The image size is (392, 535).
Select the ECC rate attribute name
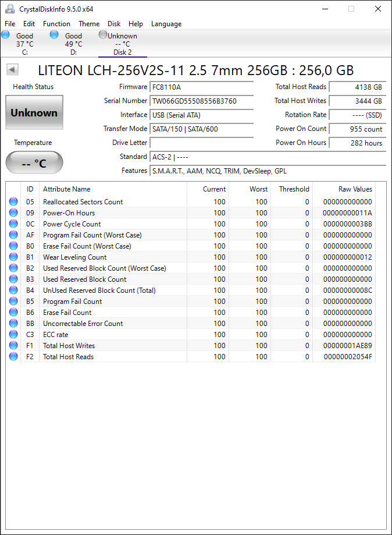pyautogui.click(x=56, y=335)
